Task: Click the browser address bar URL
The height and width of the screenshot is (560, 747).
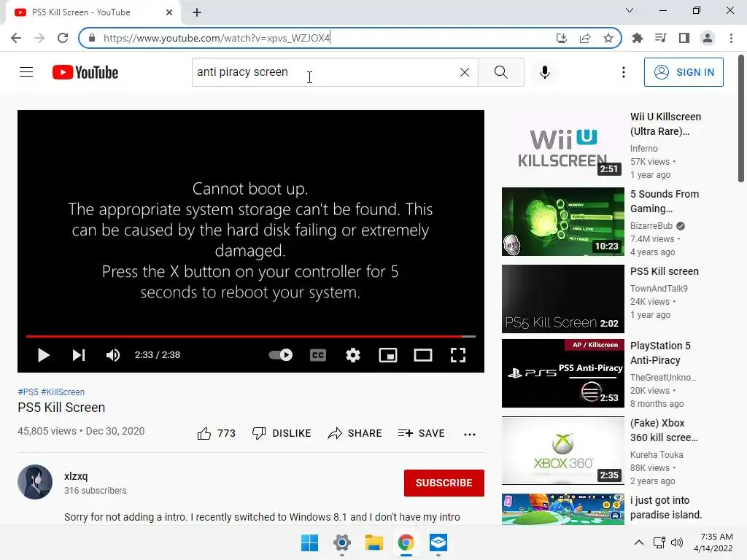Action: coord(217,38)
